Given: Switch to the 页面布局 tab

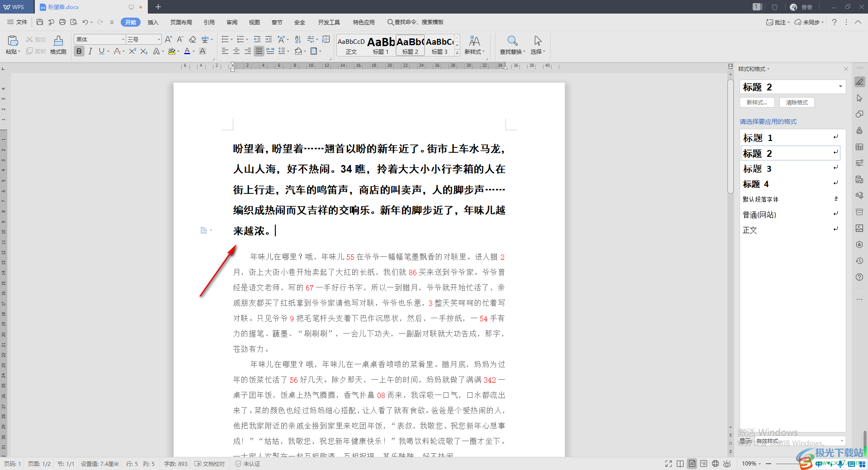Looking at the screenshot, I should (181, 22).
